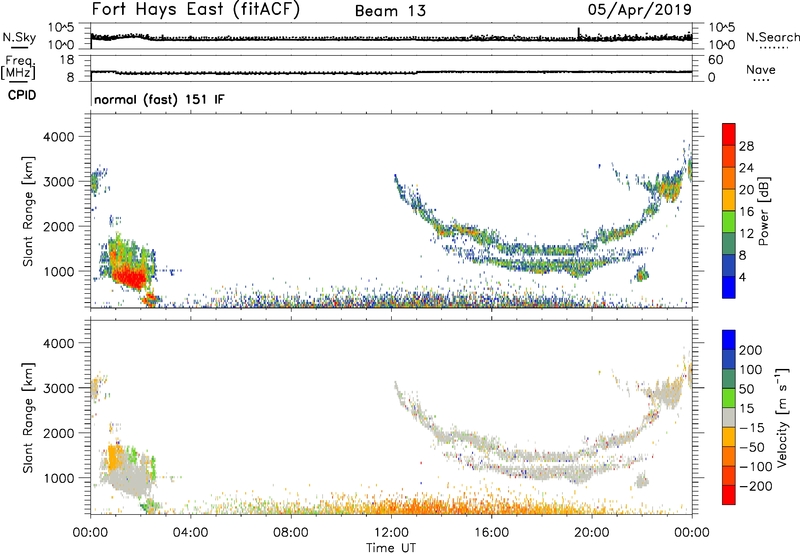Click the Velocity colorbar red segment near -200
The width and height of the screenshot is (800, 554).
tap(729, 495)
